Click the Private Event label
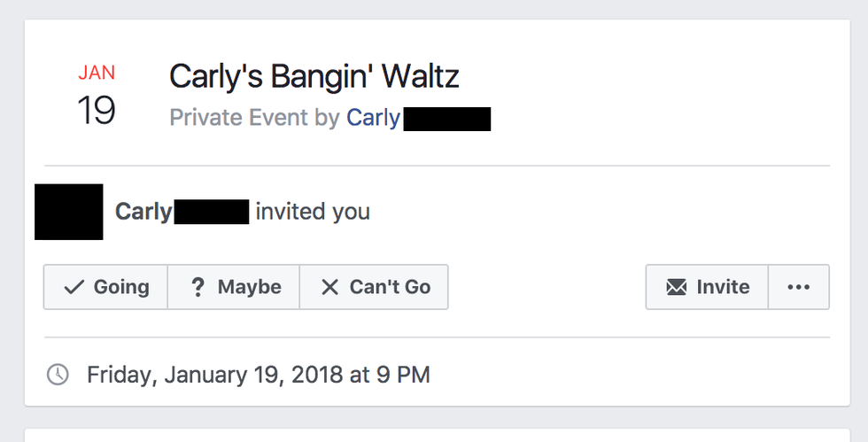The height and width of the screenshot is (442, 868). 239,118
